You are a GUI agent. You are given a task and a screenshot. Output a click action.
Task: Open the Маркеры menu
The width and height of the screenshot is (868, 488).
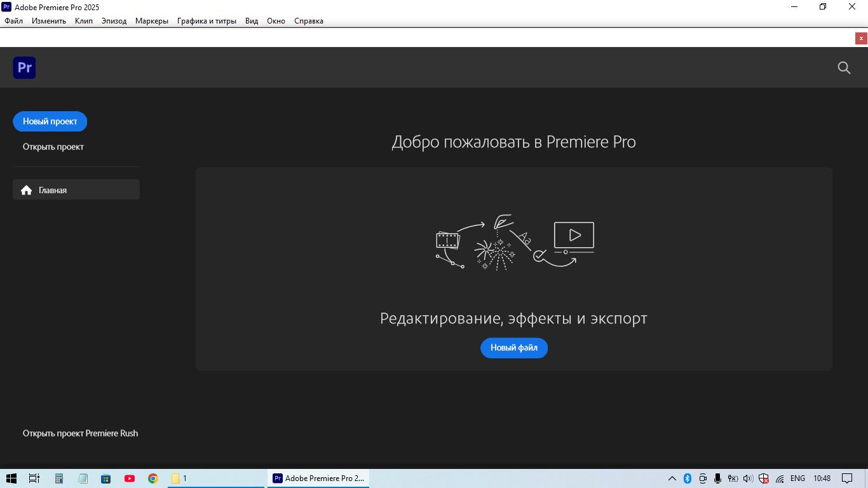(152, 21)
